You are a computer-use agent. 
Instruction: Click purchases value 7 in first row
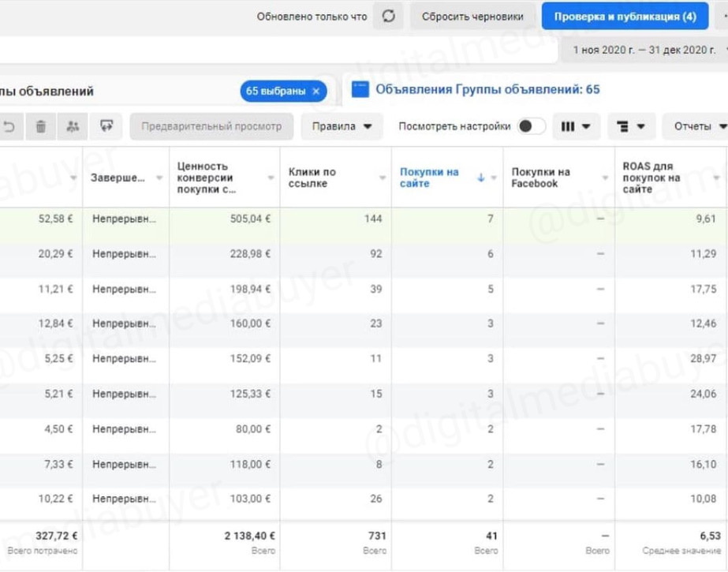[491, 219]
